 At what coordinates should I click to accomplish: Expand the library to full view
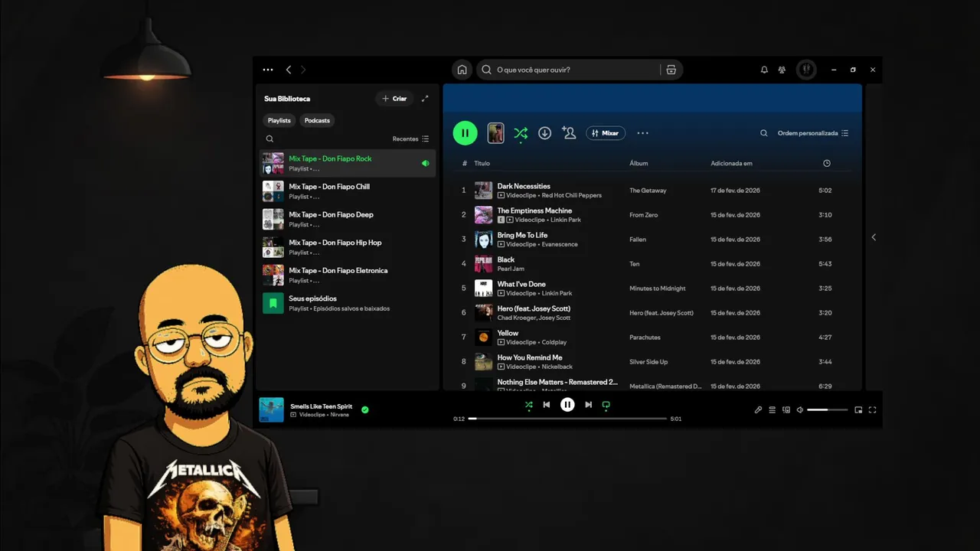[x=425, y=99]
